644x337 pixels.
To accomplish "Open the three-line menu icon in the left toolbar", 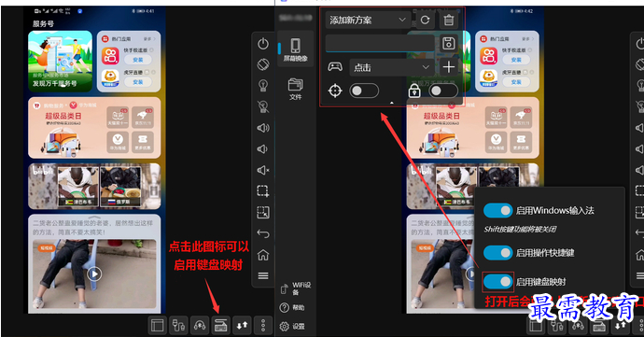I will pos(263,275).
